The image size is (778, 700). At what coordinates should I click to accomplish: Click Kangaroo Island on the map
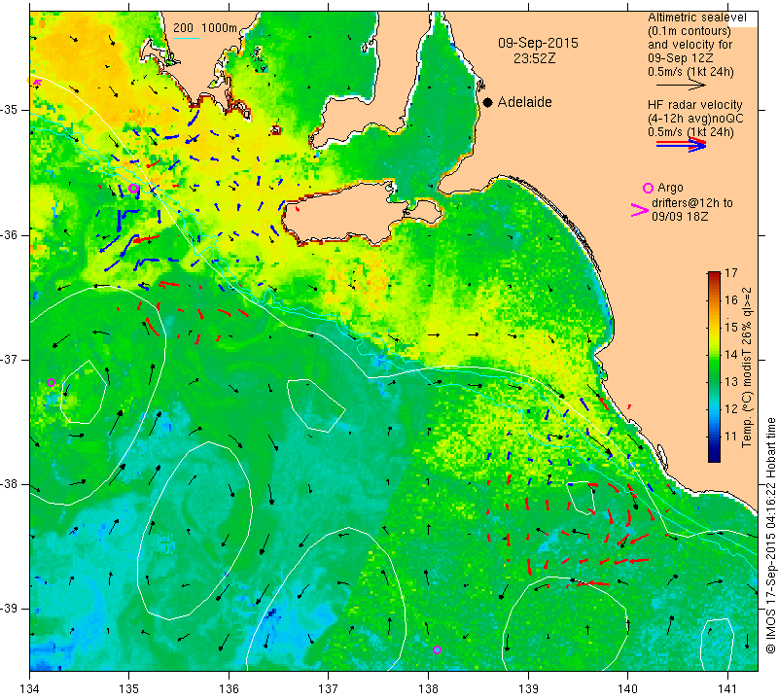(347, 214)
